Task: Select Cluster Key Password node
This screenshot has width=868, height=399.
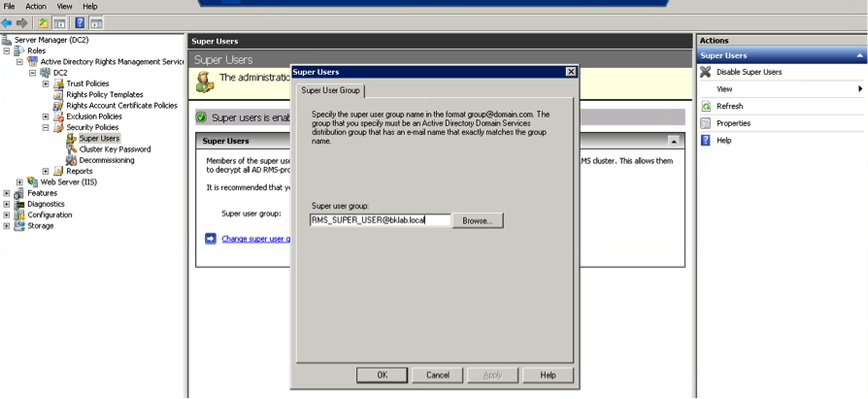Action: pyautogui.click(x=115, y=150)
